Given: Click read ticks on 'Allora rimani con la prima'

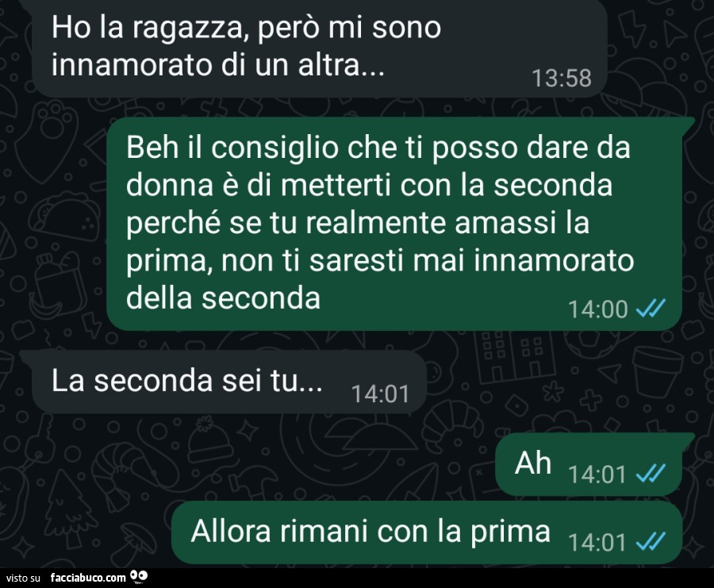Looking at the screenshot, I should [x=651, y=541].
